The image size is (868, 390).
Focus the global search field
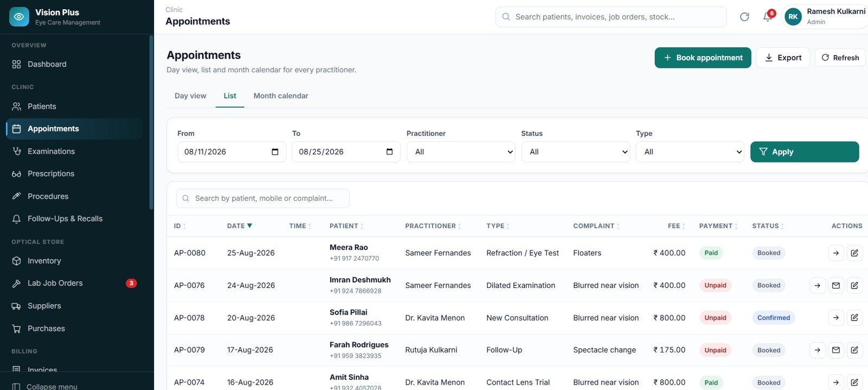[x=611, y=17]
